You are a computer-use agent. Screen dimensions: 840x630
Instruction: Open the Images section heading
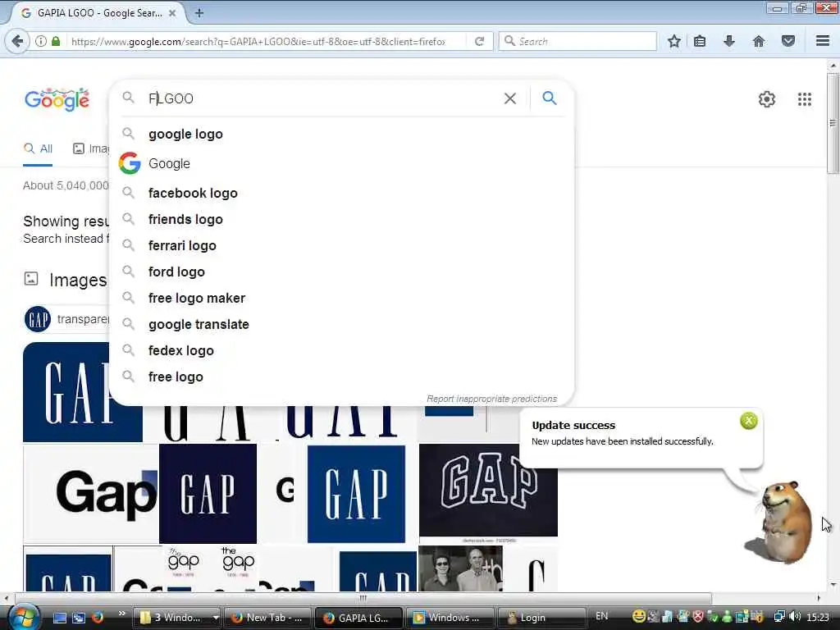(78, 281)
